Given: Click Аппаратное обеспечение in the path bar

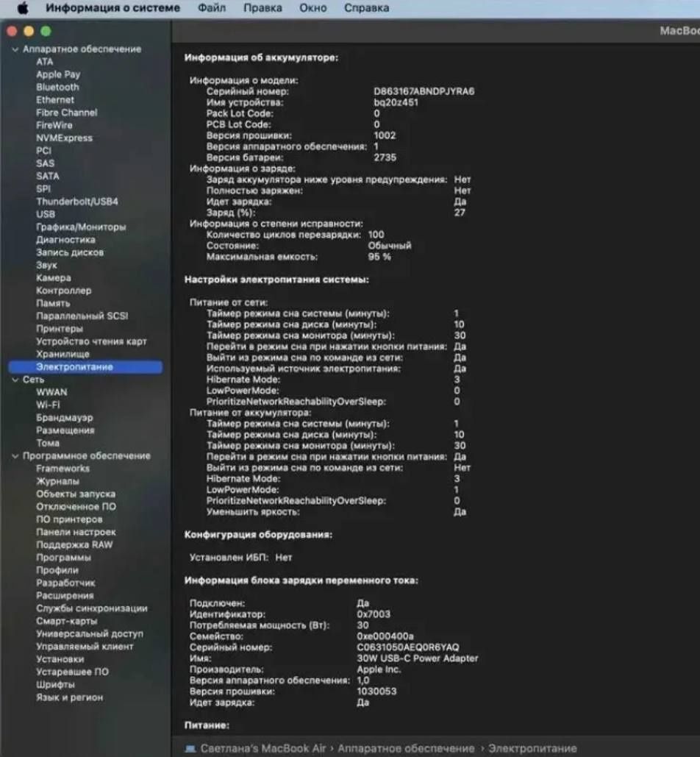Looking at the screenshot, I should coord(406,748).
